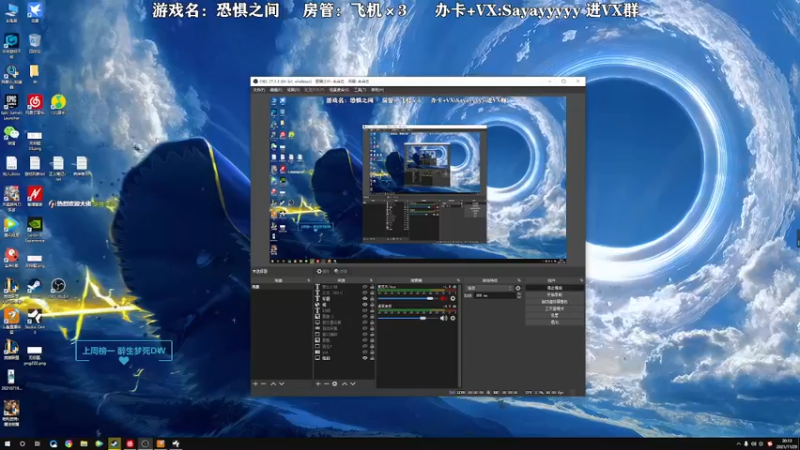Open the Profile menu in OBS
Image resolution: width=800 pixels, height=450 pixels.
coord(314,90)
